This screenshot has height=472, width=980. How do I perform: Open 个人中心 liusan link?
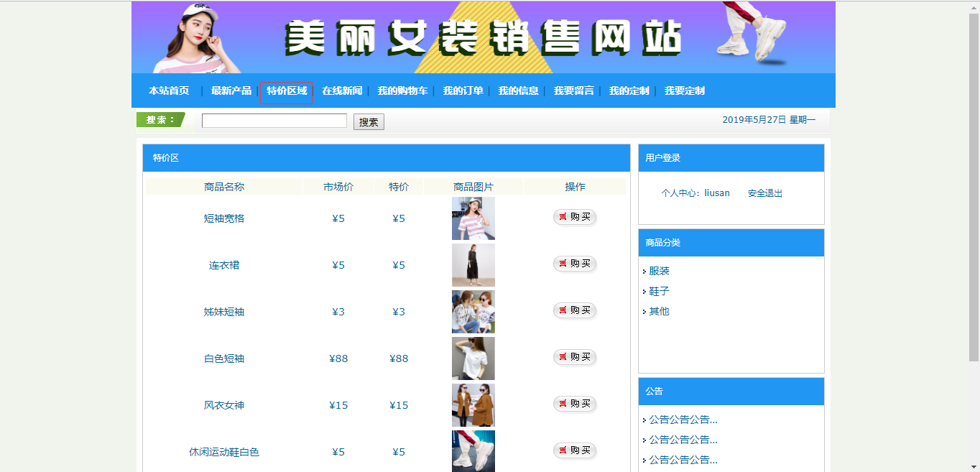(695, 193)
